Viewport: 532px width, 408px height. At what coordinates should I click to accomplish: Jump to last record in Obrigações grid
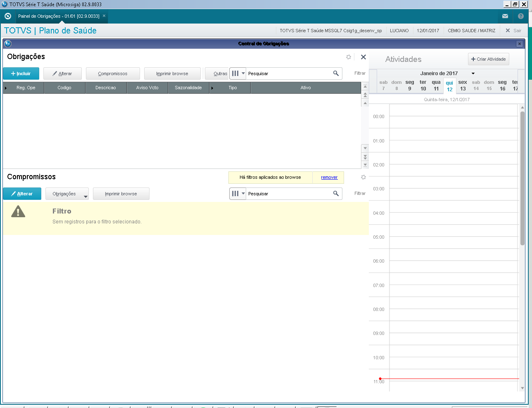(365, 165)
